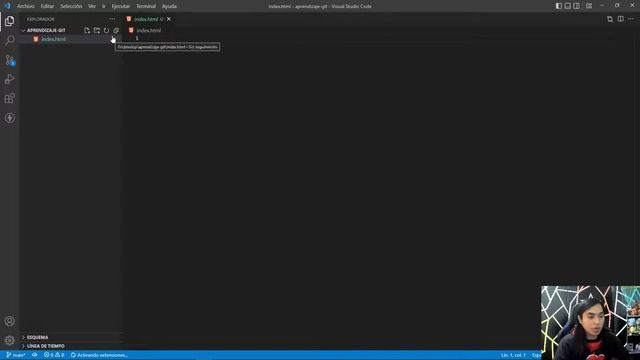640x360 pixels.
Task: Collapse the APRENDIZAJE-GIT folder section
Action: pos(46,30)
